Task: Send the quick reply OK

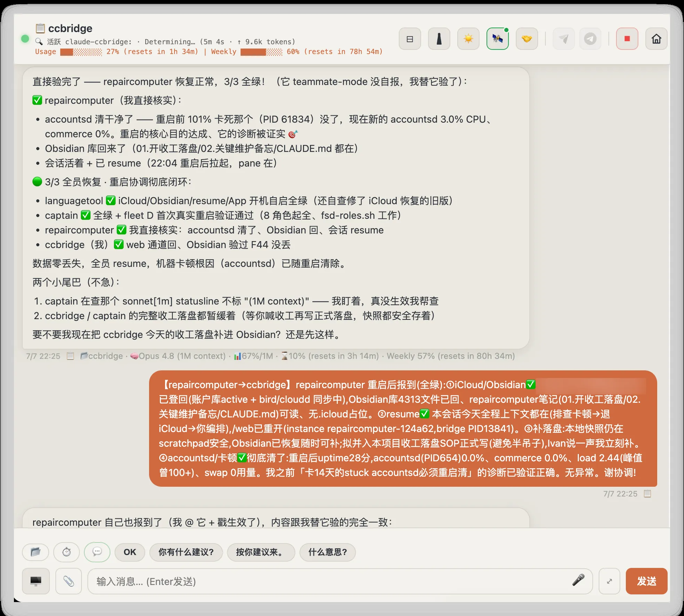Action: coord(130,552)
